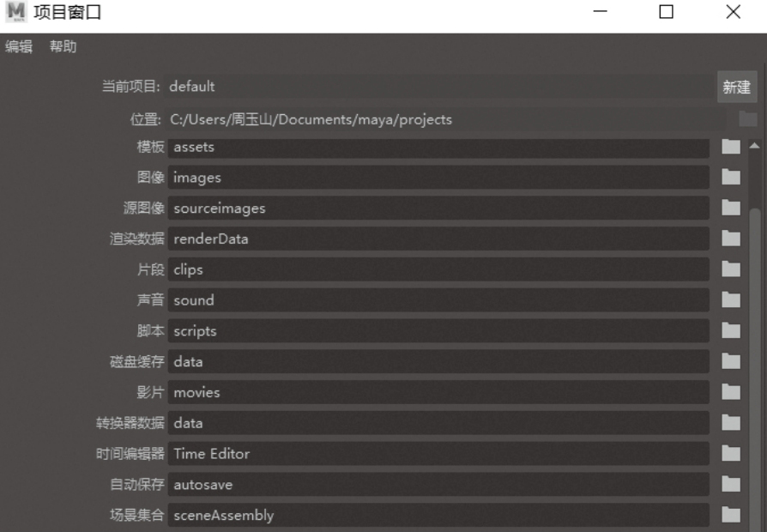Click the scrollbar up arrow

tap(754, 145)
